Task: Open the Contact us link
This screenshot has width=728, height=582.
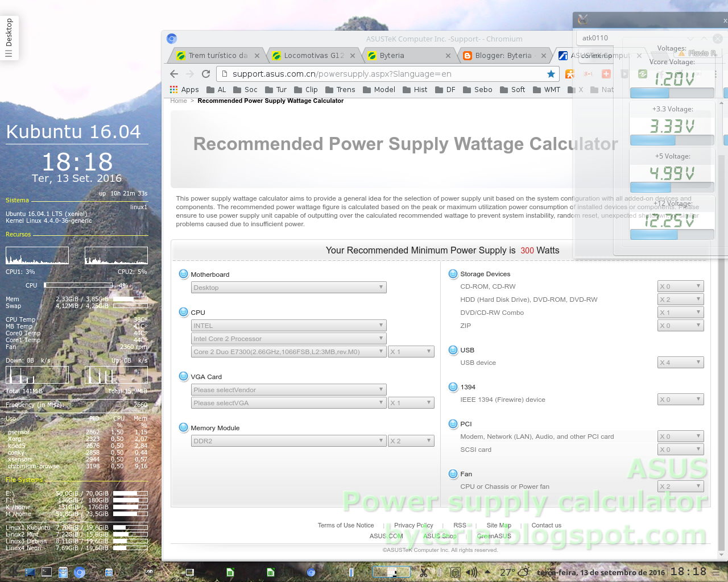Action: [x=546, y=525]
